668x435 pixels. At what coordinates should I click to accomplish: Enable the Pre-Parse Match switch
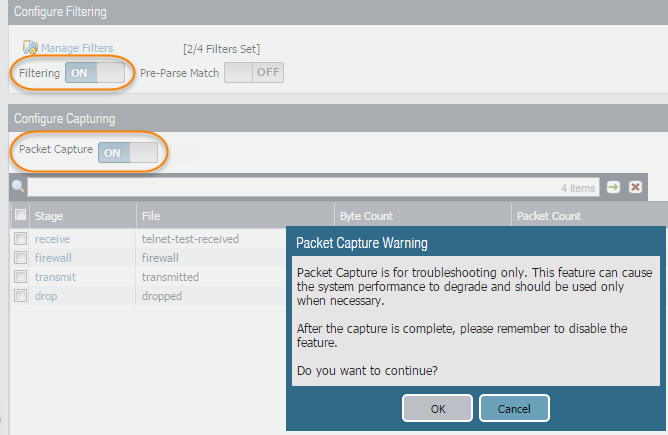pos(253,73)
